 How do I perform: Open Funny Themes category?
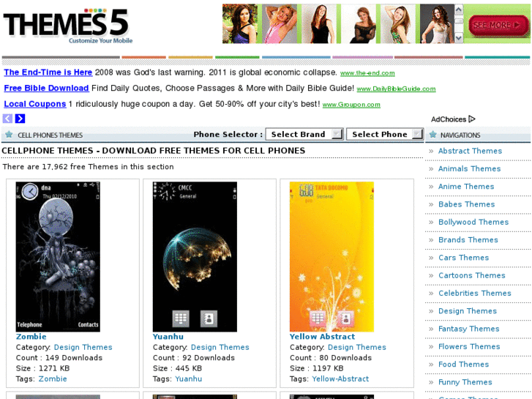pos(465,382)
